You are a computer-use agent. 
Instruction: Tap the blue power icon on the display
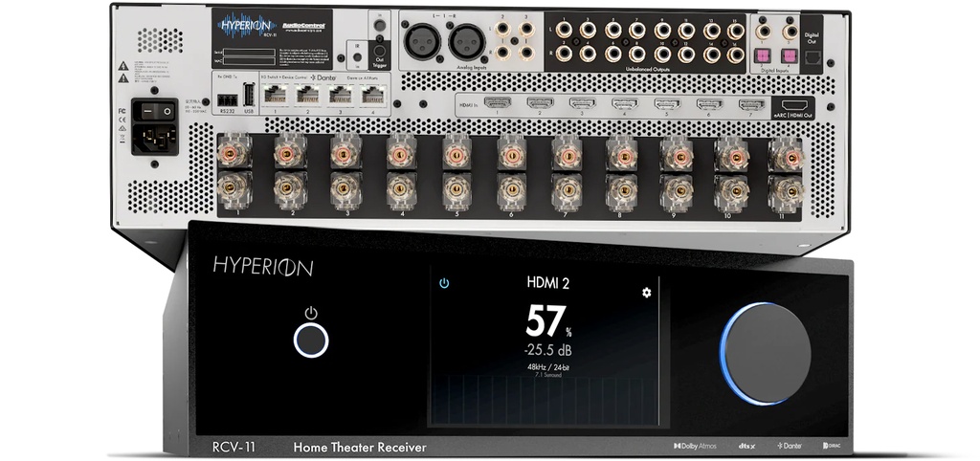[x=444, y=283]
